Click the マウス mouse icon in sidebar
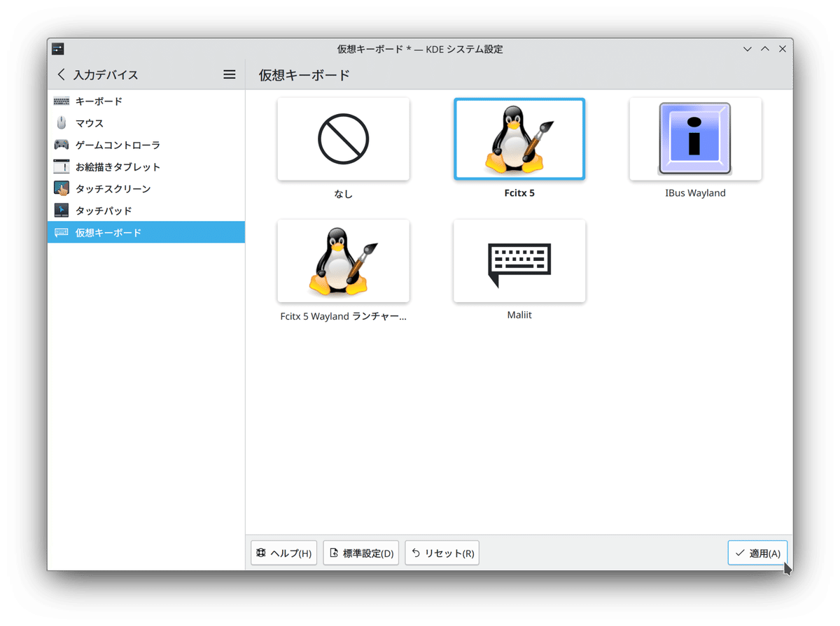840x626 pixels. (62, 123)
